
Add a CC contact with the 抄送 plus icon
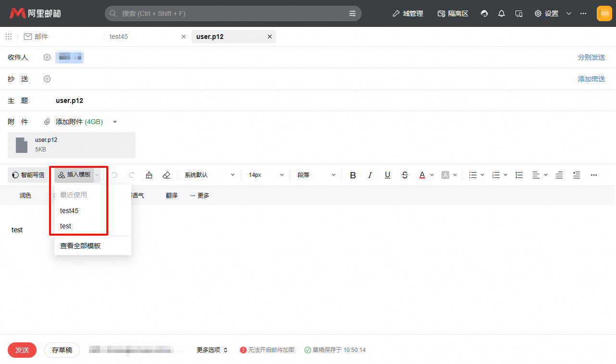[x=47, y=79]
